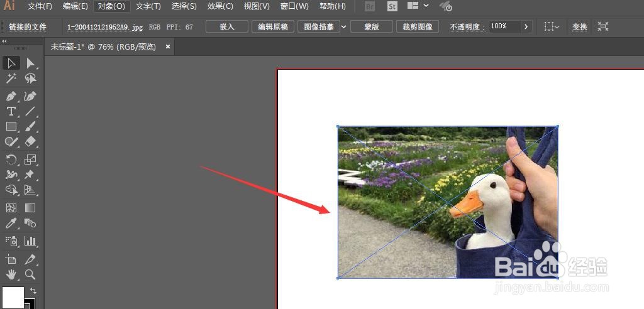The image size is (644, 309).
Task: Select the Width/Warp tool
Action: [11, 175]
